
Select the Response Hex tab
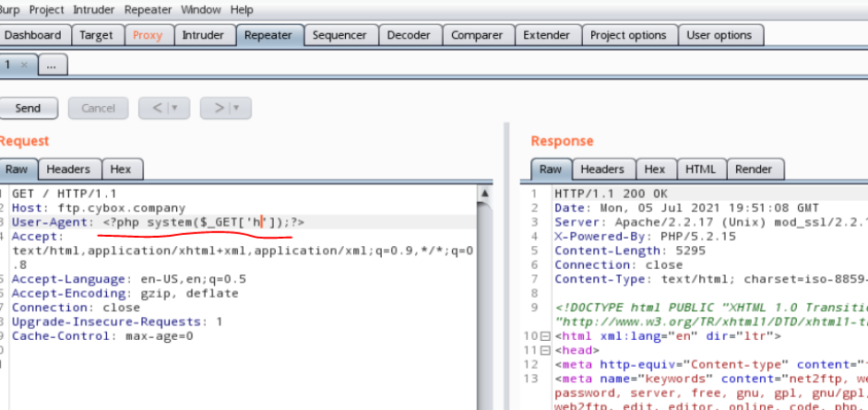click(x=654, y=170)
